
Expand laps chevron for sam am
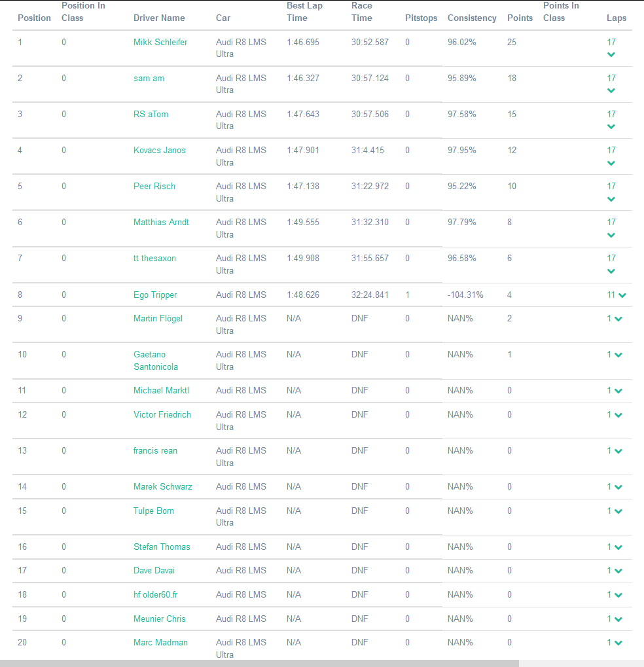611,91
